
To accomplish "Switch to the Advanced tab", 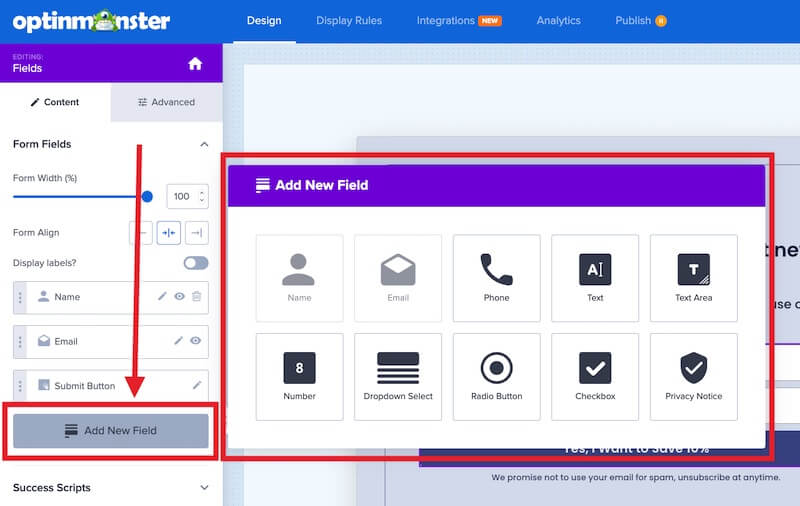I will (166, 102).
